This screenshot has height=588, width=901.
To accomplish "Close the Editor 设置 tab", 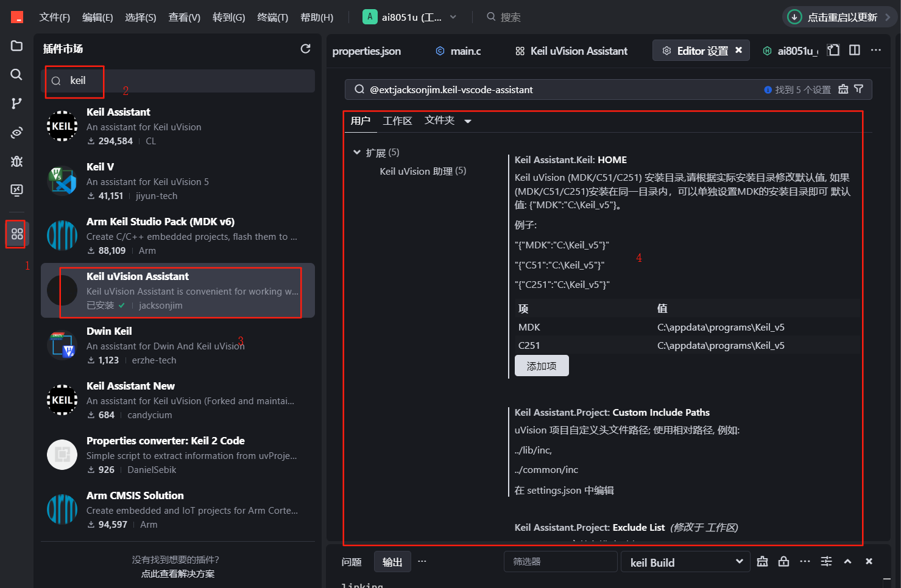I will pos(738,50).
